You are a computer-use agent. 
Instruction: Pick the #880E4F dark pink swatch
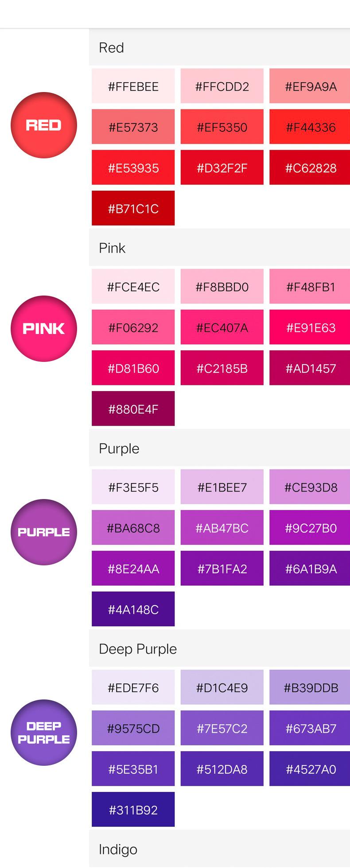(133, 409)
